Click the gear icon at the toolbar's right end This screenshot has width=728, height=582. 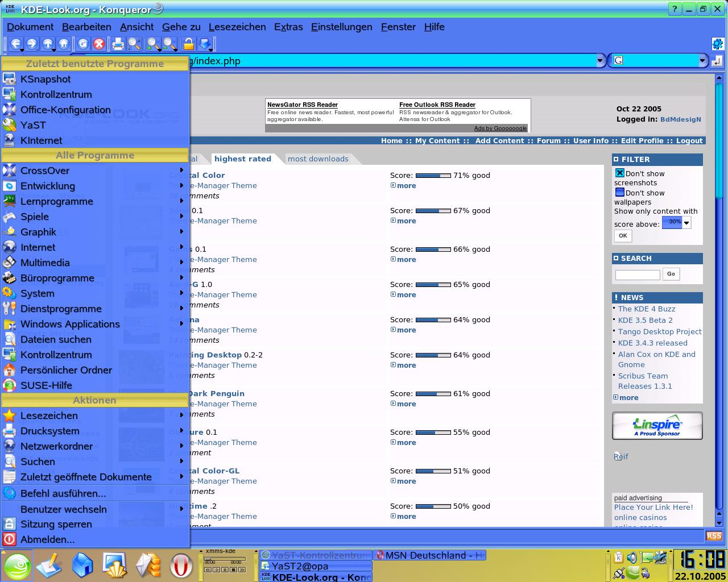(717, 44)
